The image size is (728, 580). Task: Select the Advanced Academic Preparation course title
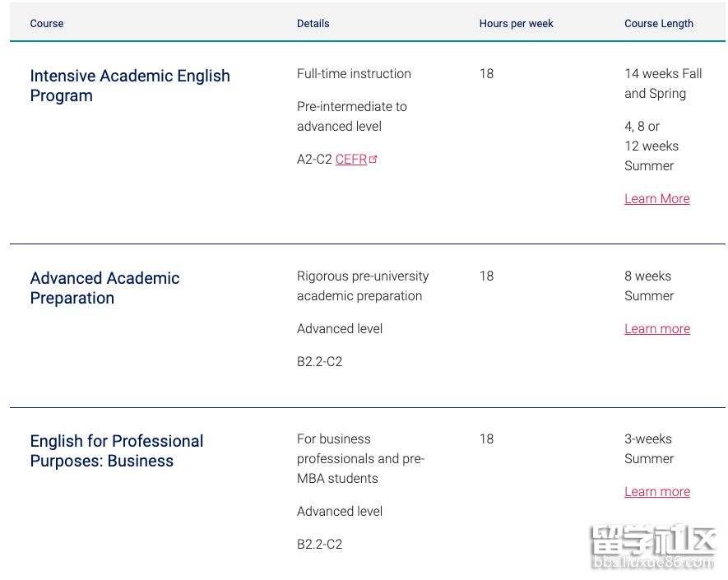pyautogui.click(x=104, y=288)
